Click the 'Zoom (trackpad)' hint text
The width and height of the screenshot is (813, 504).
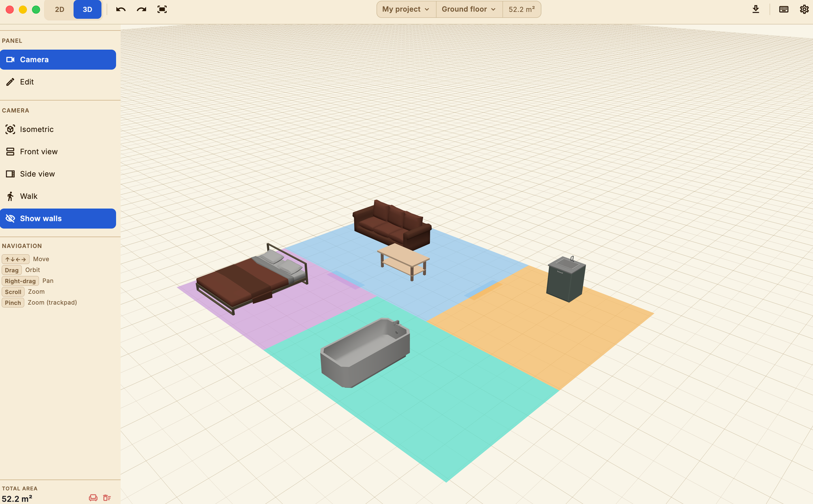[52, 302]
